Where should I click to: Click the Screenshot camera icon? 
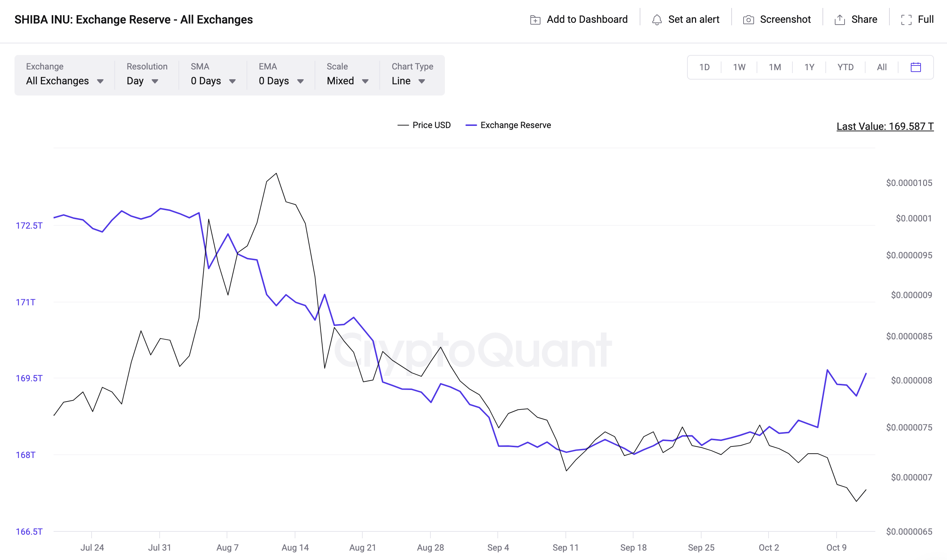pyautogui.click(x=748, y=20)
